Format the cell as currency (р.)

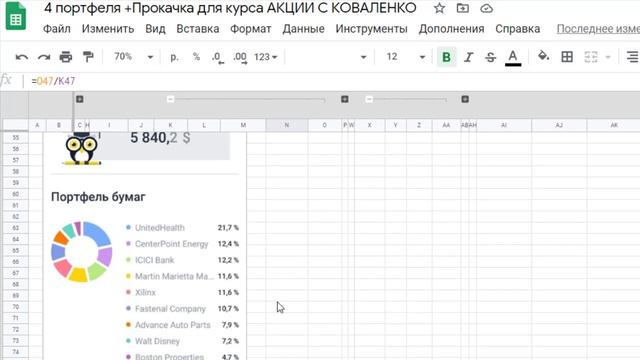[x=174, y=57]
